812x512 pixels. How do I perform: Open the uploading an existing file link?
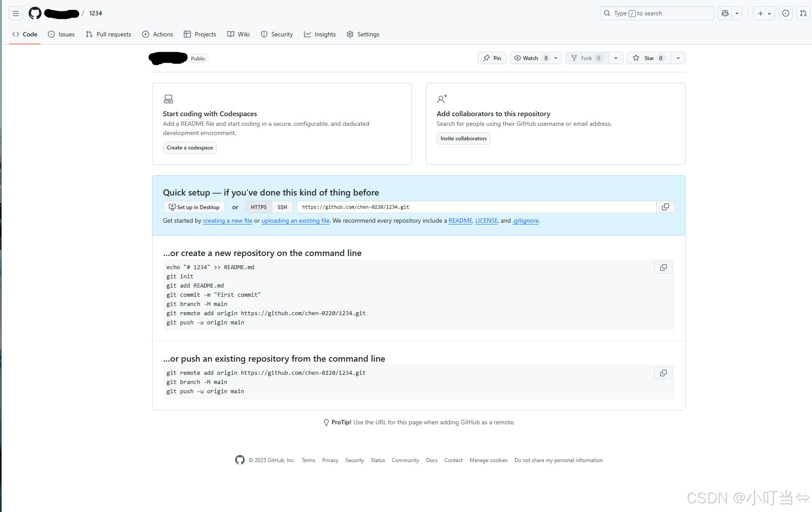[296, 220]
